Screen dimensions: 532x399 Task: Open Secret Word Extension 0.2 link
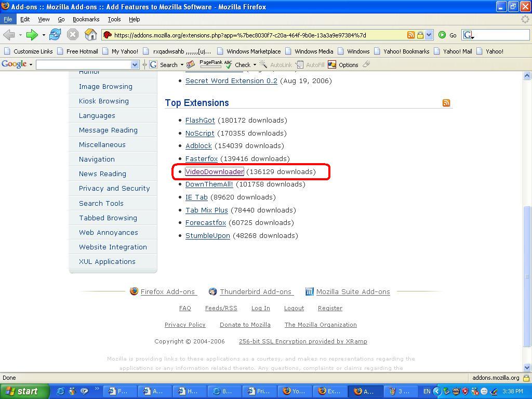[231, 81]
